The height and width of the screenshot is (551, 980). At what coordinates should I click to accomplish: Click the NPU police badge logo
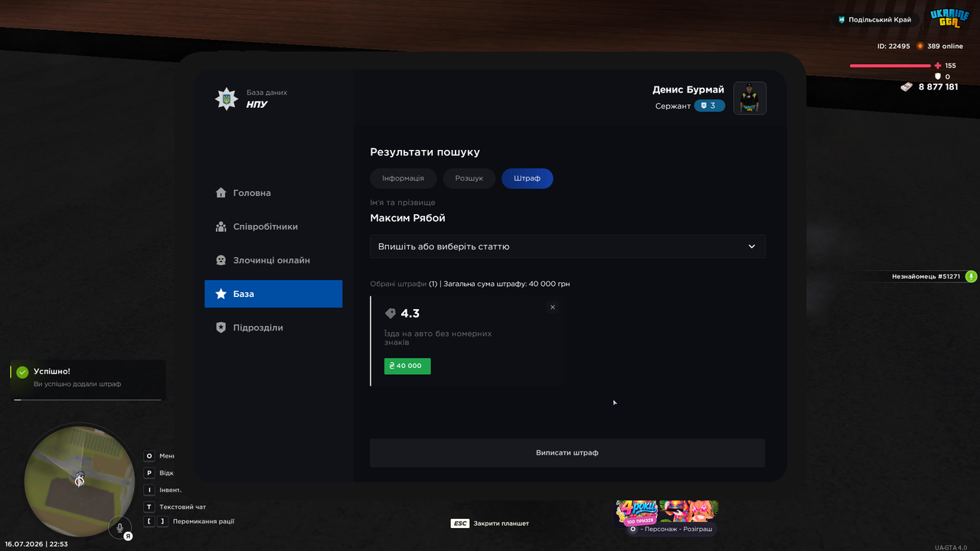pos(226,99)
